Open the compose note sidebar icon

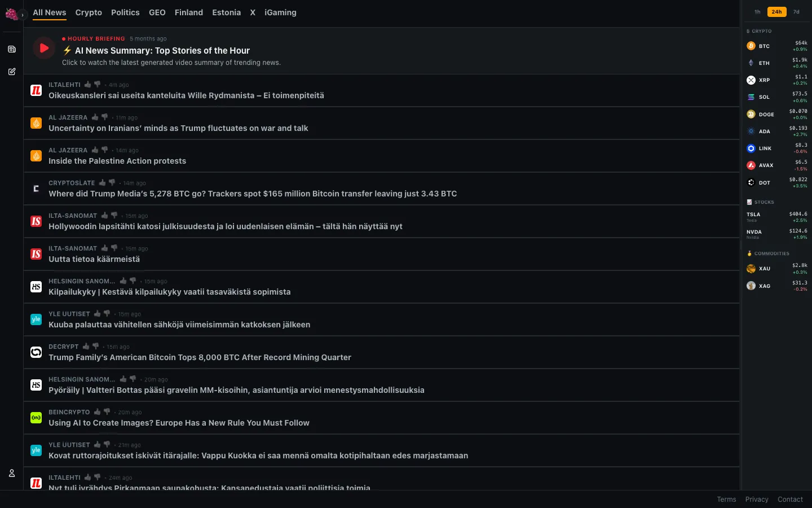tap(12, 72)
